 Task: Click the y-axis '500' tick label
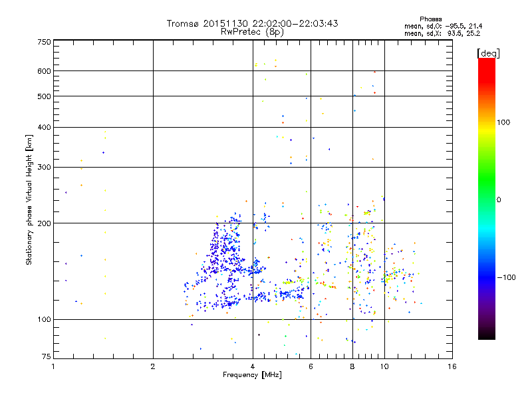(44, 96)
